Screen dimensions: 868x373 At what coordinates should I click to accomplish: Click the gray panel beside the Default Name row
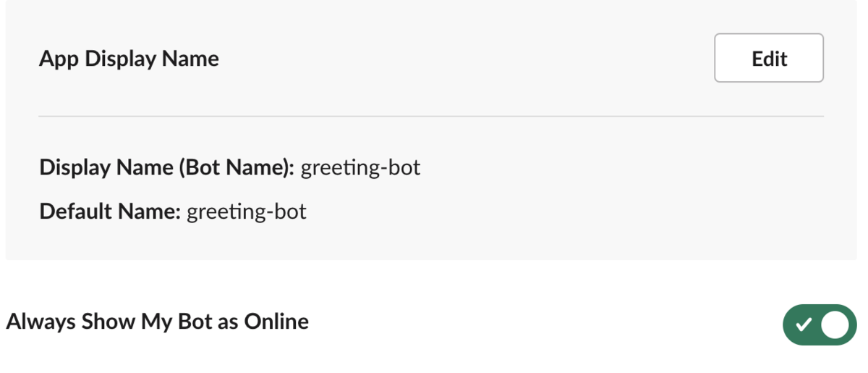pyautogui.click(x=579, y=212)
